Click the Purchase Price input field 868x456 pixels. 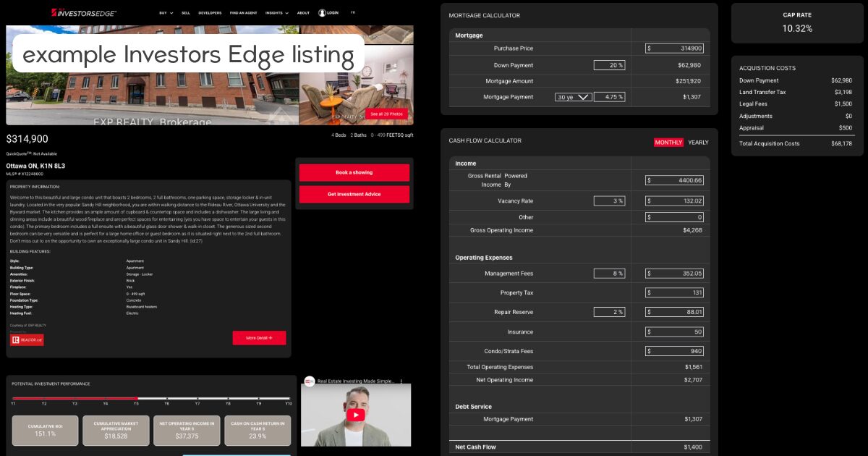click(x=674, y=48)
